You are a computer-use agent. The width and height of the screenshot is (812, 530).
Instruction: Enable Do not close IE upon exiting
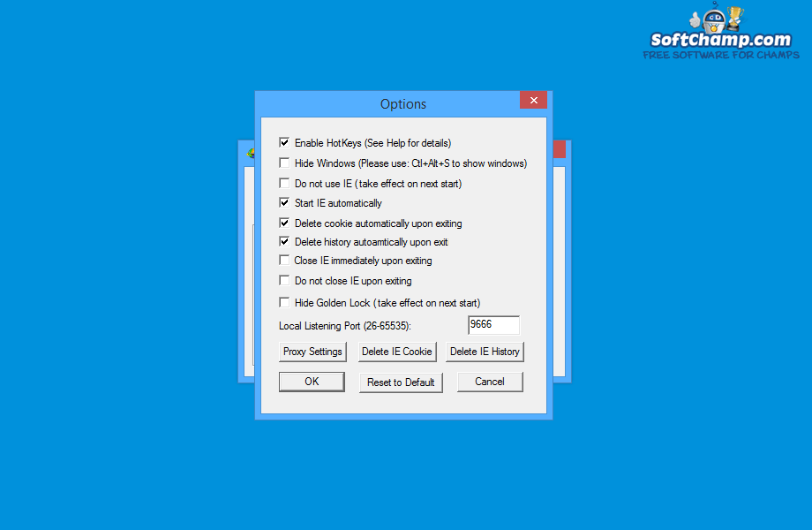coord(284,280)
